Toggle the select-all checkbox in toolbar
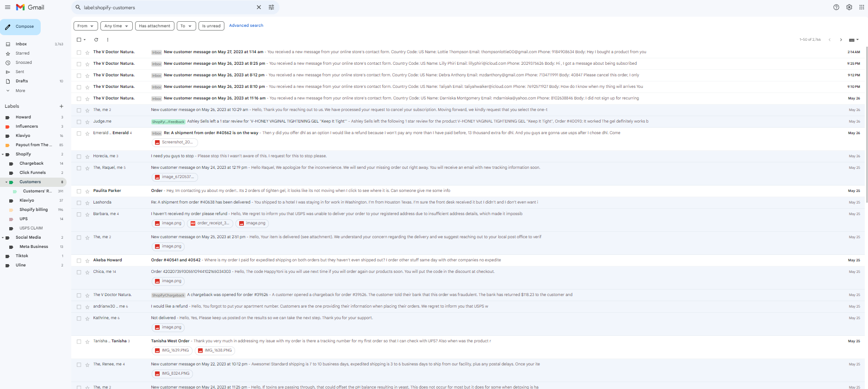This screenshot has width=868, height=389. pos(79,40)
